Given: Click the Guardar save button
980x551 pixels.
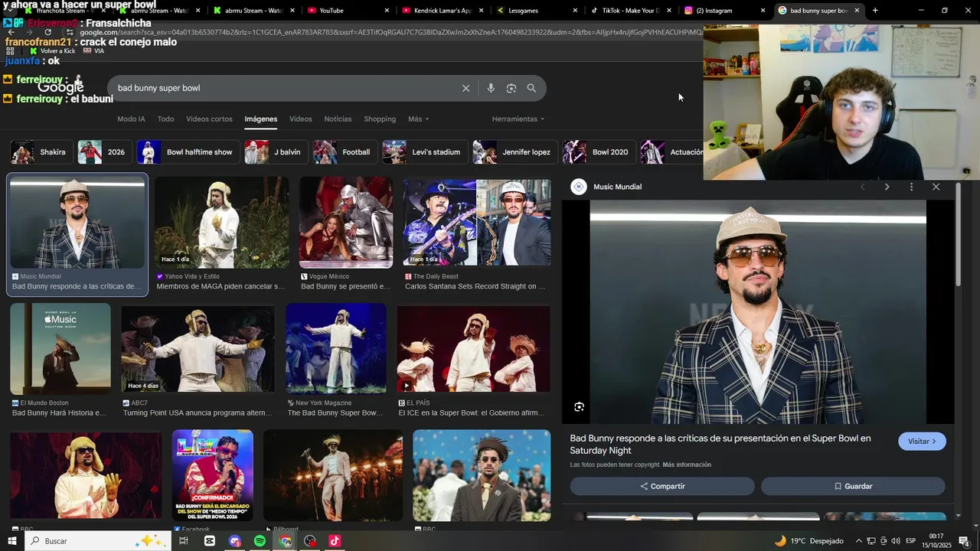Looking at the screenshot, I should click(853, 487).
